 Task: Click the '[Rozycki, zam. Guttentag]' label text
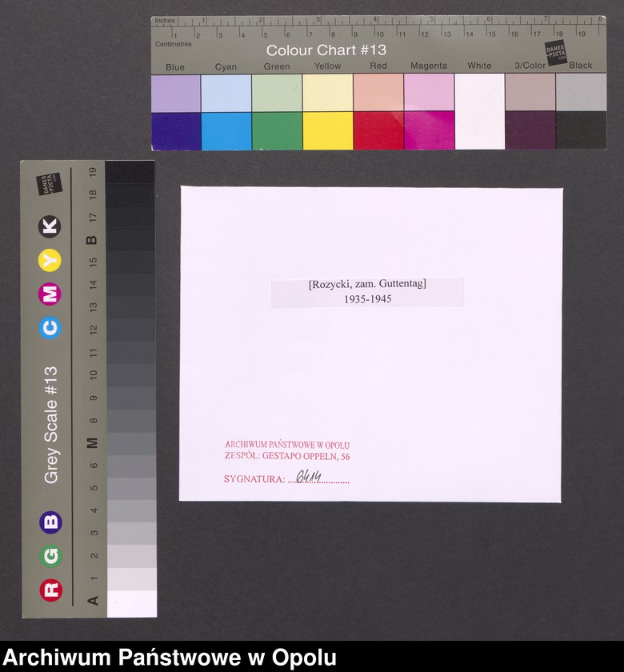(367, 284)
